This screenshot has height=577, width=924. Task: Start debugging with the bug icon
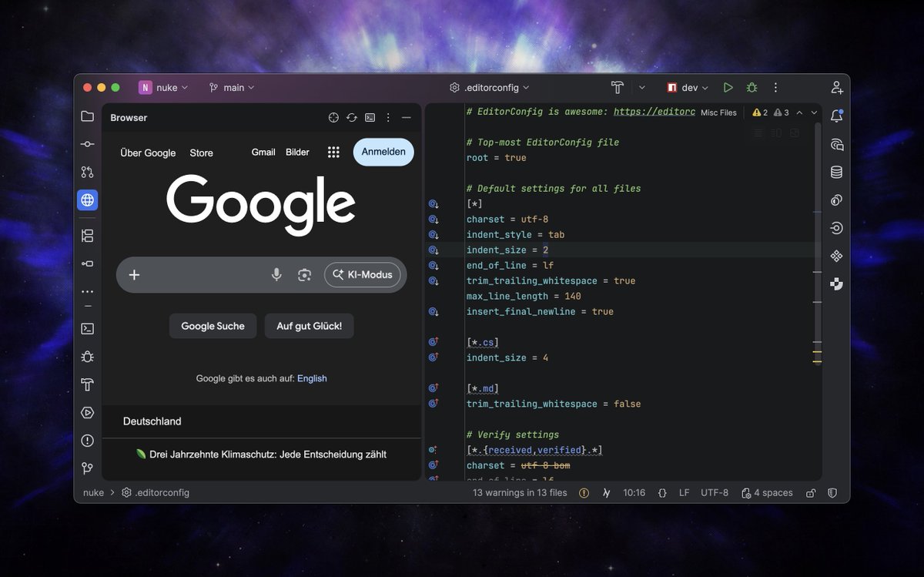(x=752, y=87)
